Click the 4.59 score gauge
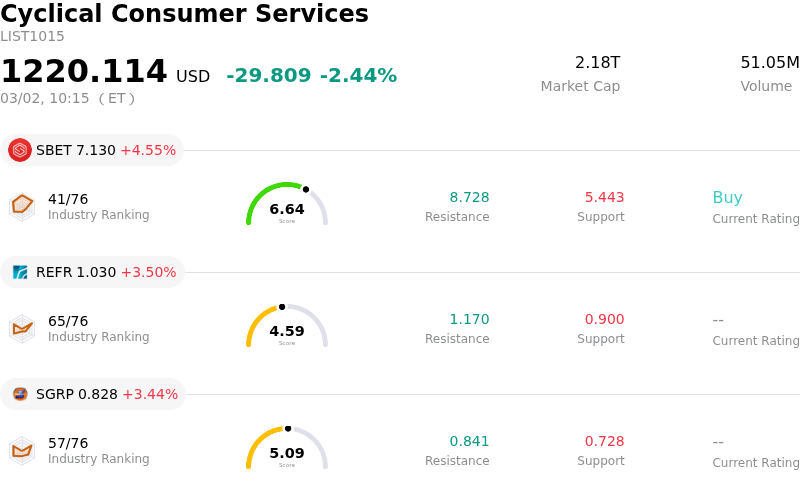800x488 pixels. click(287, 327)
